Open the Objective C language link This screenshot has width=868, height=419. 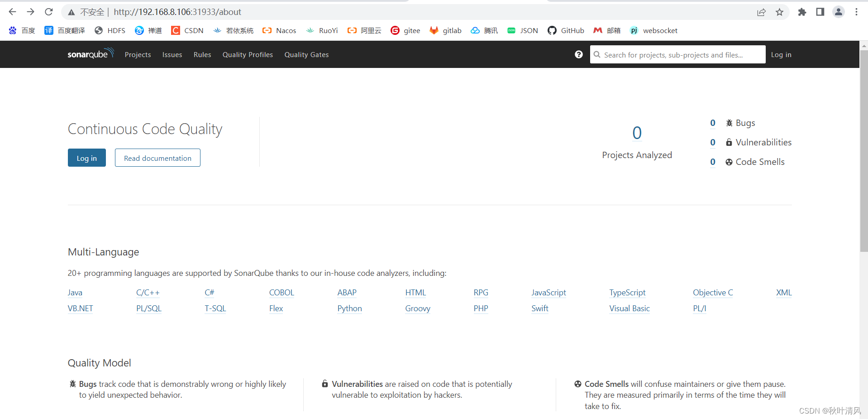pos(713,293)
